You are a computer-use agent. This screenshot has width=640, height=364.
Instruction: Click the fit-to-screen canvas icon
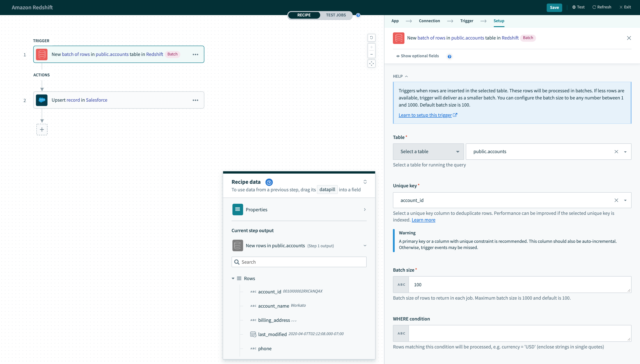[x=371, y=63]
